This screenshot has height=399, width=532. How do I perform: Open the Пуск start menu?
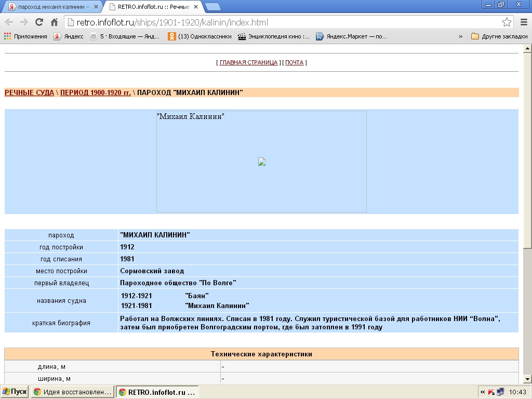pyautogui.click(x=15, y=392)
